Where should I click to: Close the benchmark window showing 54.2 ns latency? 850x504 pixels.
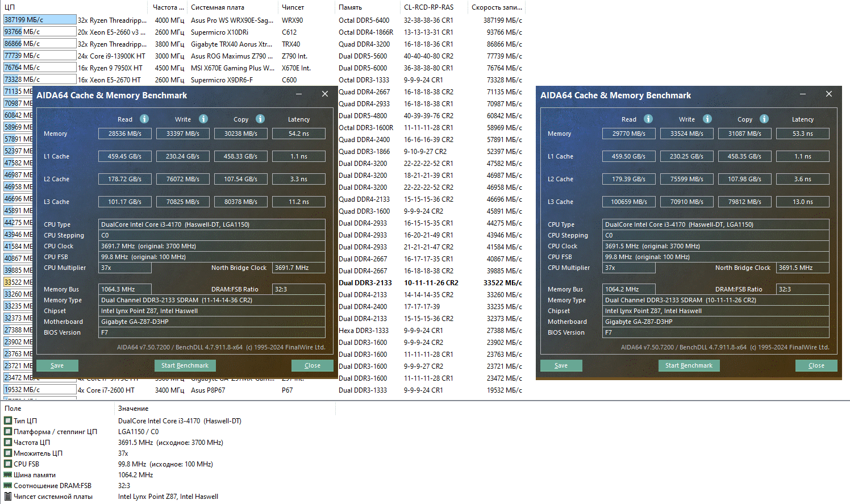pyautogui.click(x=325, y=94)
